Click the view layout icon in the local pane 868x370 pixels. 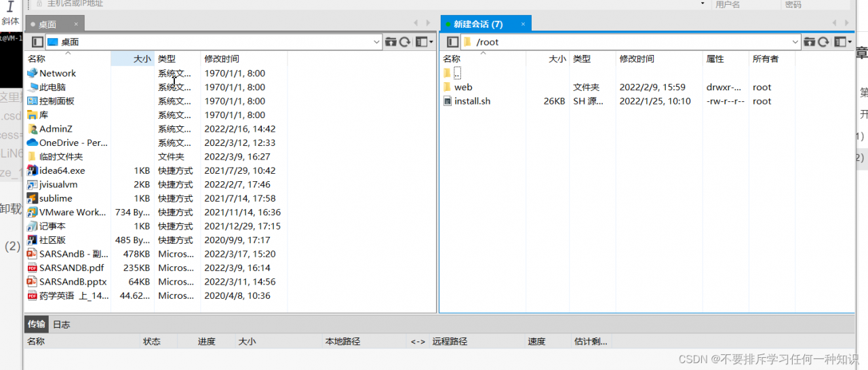[x=421, y=41]
